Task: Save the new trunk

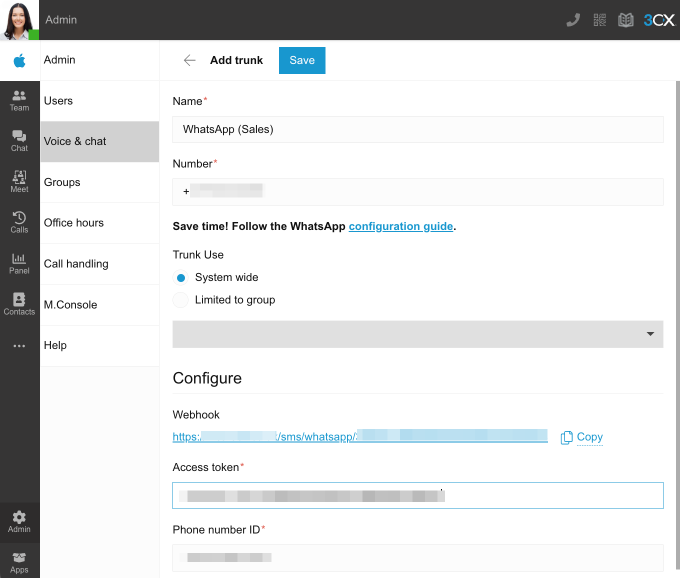Action: 302,60
